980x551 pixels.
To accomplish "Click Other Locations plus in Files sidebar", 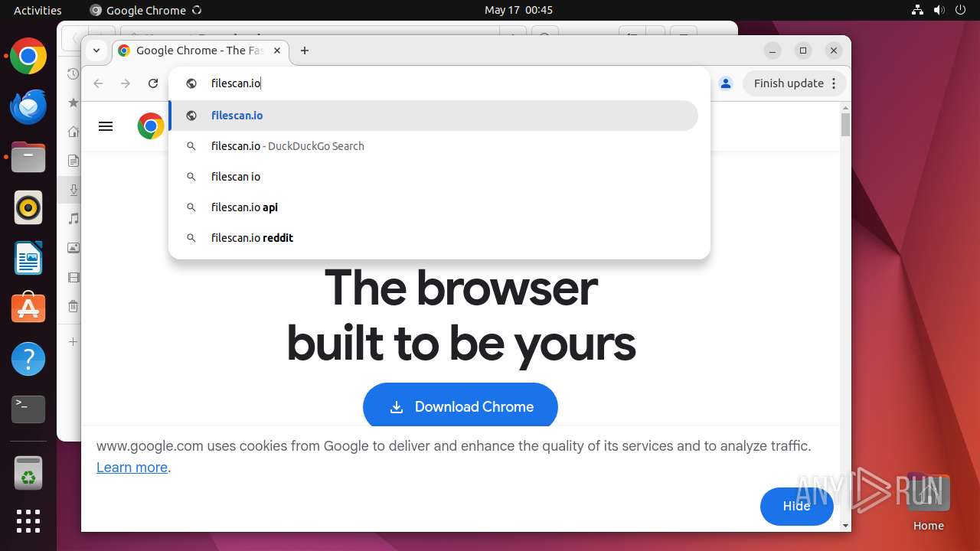I will tap(73, 341).
